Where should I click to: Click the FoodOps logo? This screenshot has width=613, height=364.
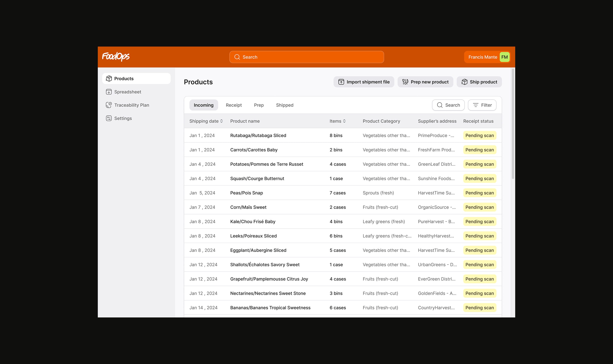click(116, 57)
